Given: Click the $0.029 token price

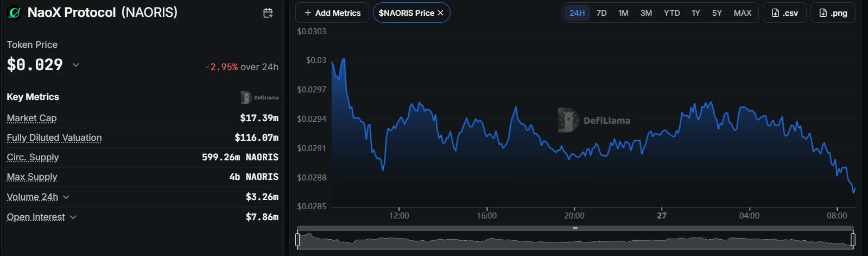Looking at the screenshot, I should pyautogui.click(x=35, y=65).
